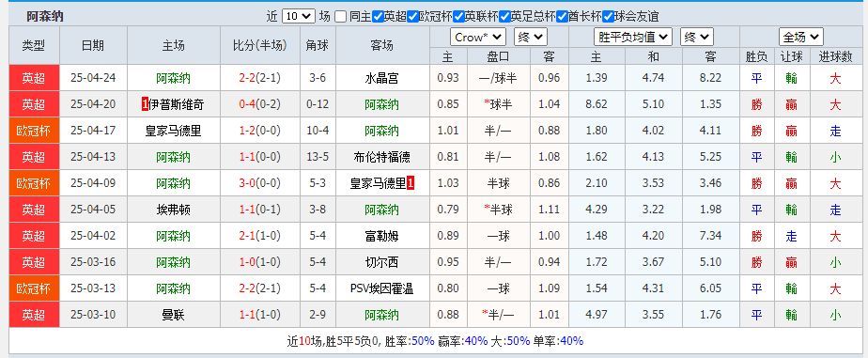The width and height of the screenshot is (868, 358).
Task: Open the 埃弗顿 team link
Action: pos(173,210)
